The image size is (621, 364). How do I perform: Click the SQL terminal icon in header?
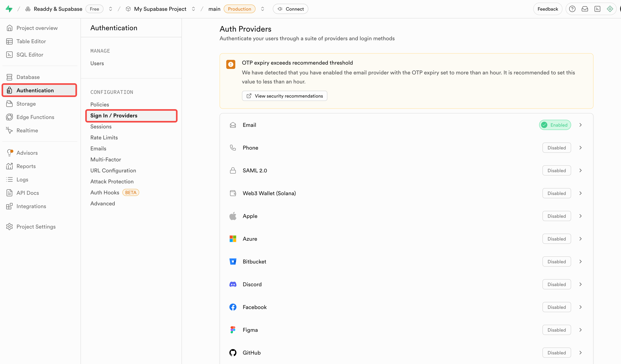[597, 9]
